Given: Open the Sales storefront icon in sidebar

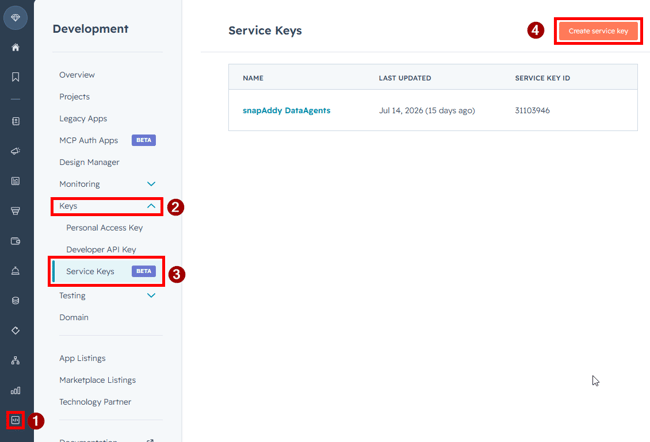Looking at the screenshot, I should tap(15, 211).
